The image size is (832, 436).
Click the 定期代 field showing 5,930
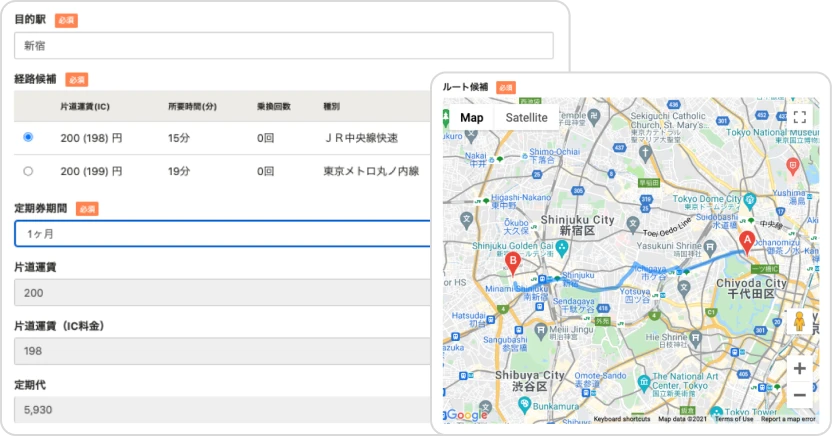tap(223, 410)
